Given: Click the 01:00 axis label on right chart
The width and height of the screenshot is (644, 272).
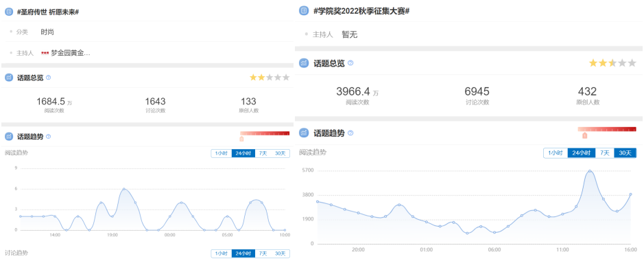Looking at the screenshot, I should pos(427,249).
